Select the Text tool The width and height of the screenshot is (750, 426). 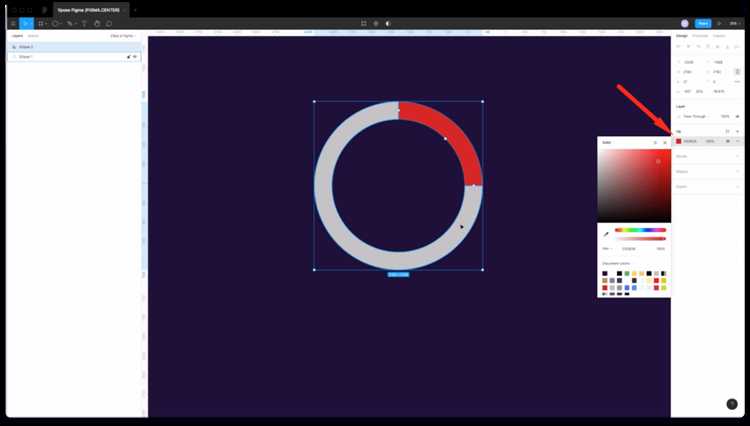point(84,23)
